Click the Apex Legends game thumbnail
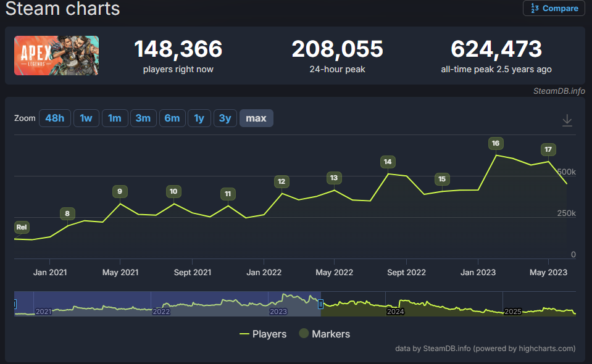The width and height of the screenshot is (592, 364). pos(56,56)
